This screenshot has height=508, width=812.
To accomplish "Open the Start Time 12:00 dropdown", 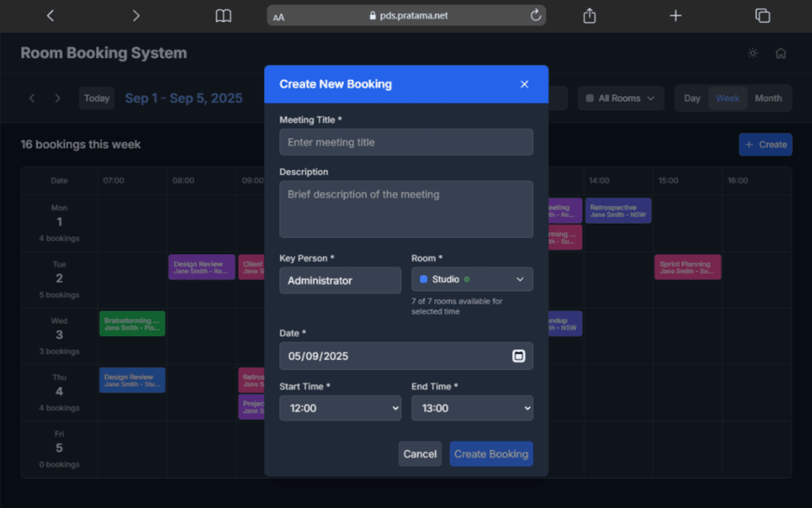I will pyautogui.click(x=340, y=408).
